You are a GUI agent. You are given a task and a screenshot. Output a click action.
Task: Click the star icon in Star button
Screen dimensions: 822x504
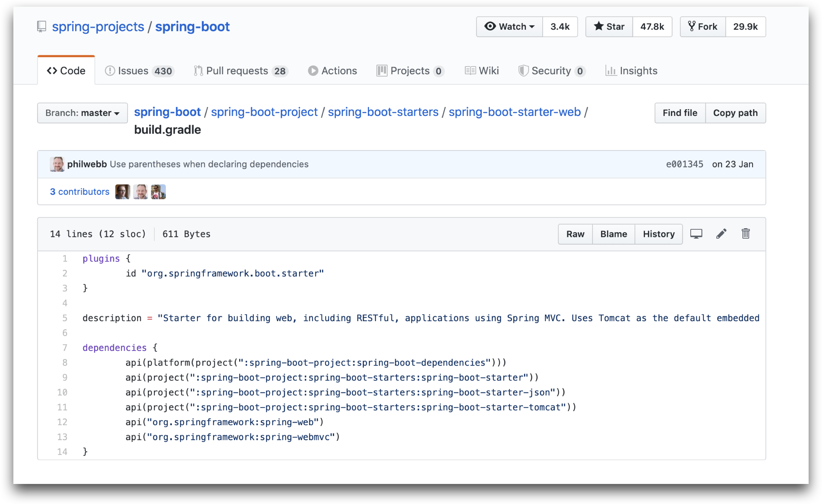tap(598, 26)
